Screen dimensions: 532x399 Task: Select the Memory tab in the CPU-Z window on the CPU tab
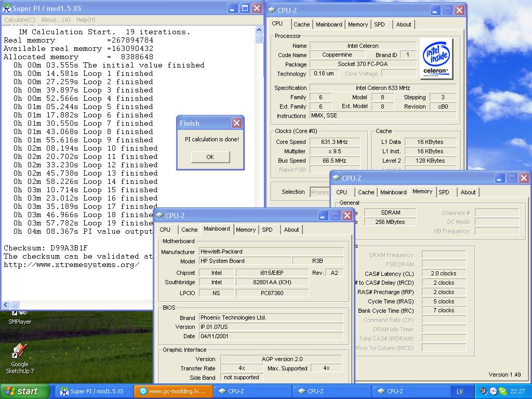click(357, 24)
